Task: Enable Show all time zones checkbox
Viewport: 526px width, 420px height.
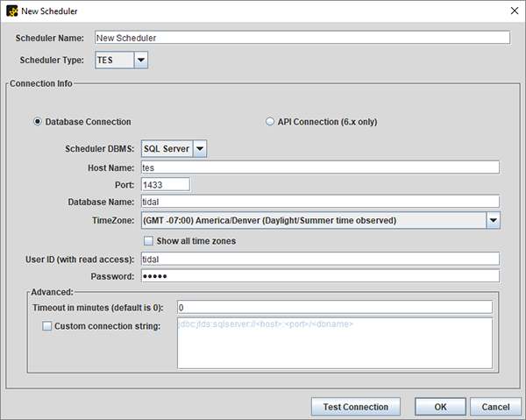Action: (148, 241)
